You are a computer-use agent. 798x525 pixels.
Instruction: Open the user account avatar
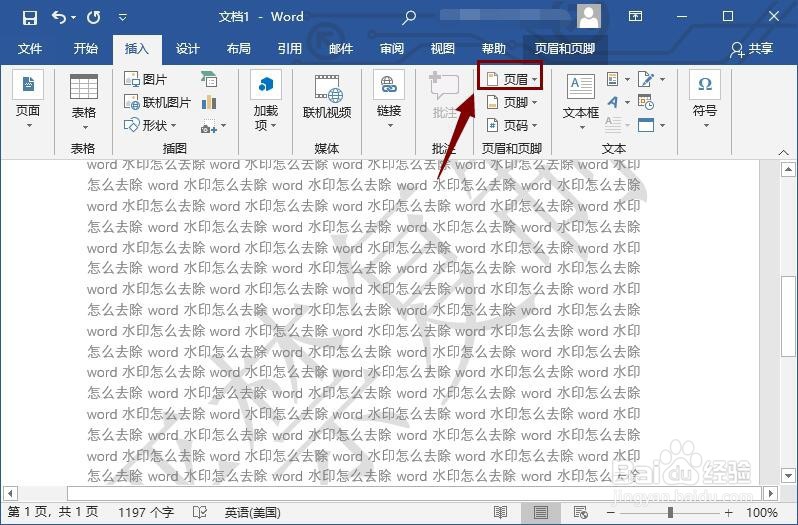tap(589, 16)
